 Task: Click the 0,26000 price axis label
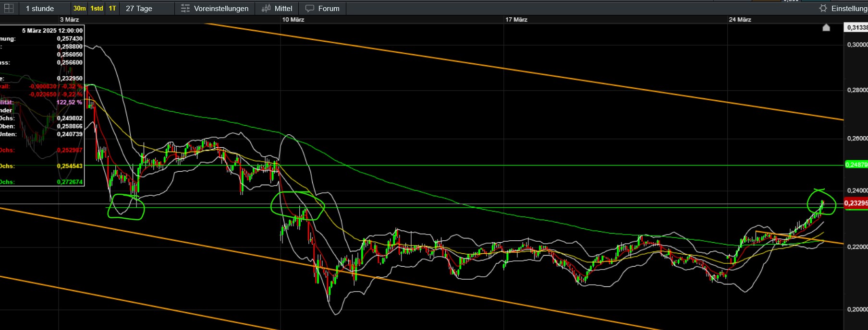point(857,138)
